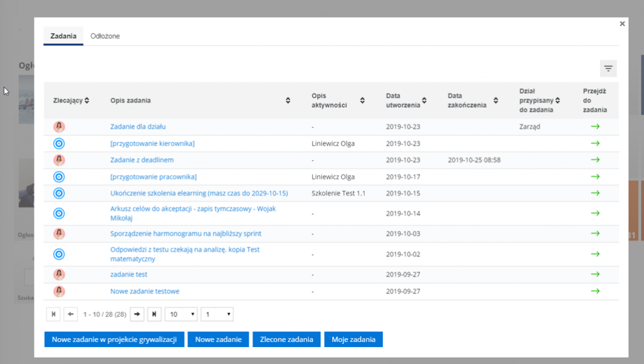Click green arrow for 'Sporządzenie harmonogramu' row
The width and height of the screenshot is (644, 364).
pos(595,234)
